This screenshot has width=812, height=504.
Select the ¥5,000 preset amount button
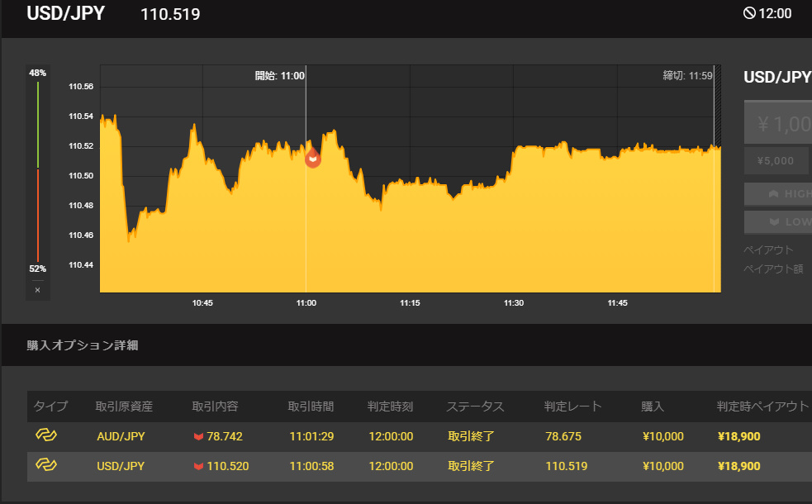(776, 161)
